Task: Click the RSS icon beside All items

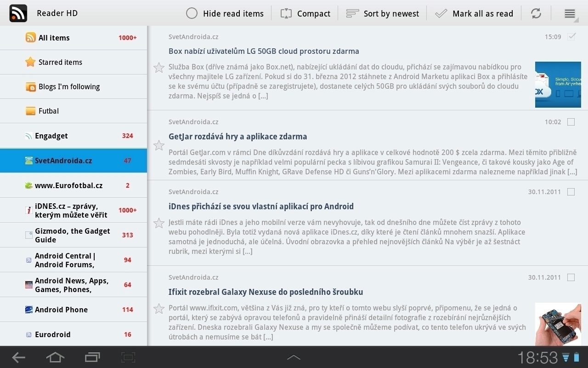Action: (30, 38)
